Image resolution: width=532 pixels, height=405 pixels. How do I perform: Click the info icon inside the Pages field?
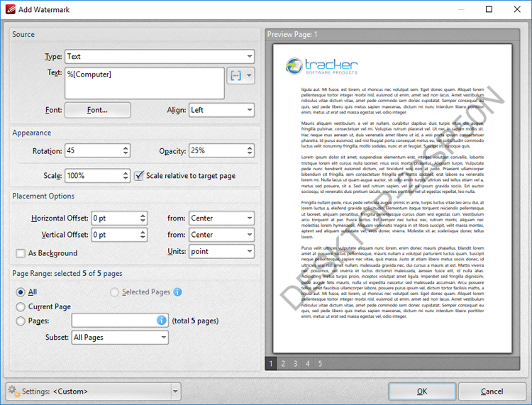coord(162,321)
